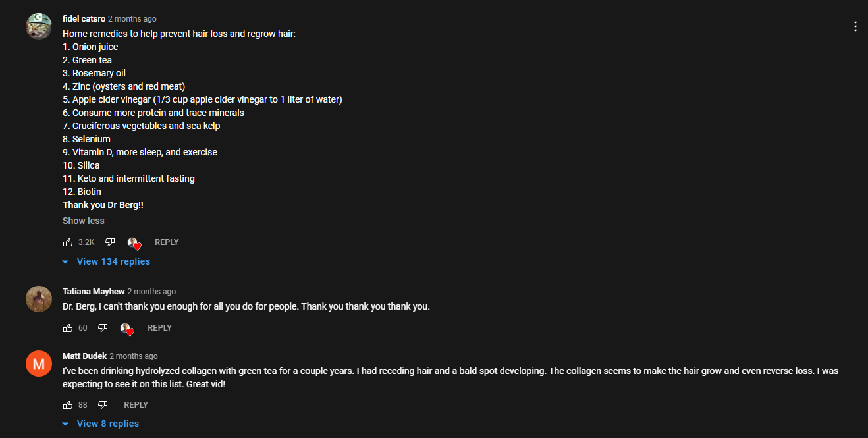
Task: Dislike Tatiana Mayhew's comment
Action: coord(103,328)
